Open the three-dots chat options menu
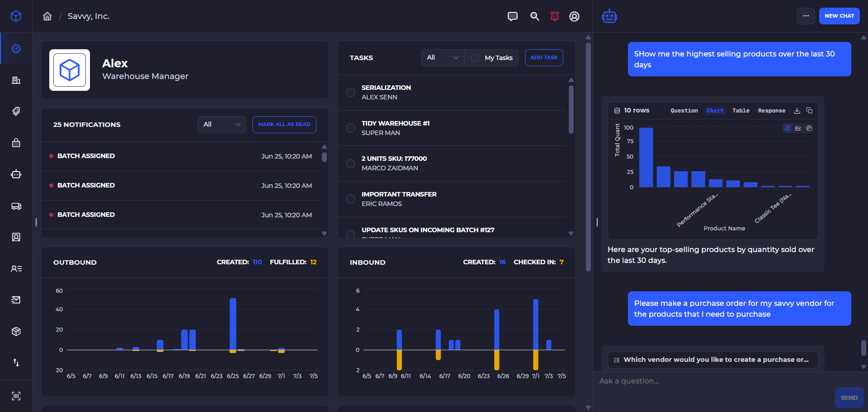868x412 pixels. point(806,16)
